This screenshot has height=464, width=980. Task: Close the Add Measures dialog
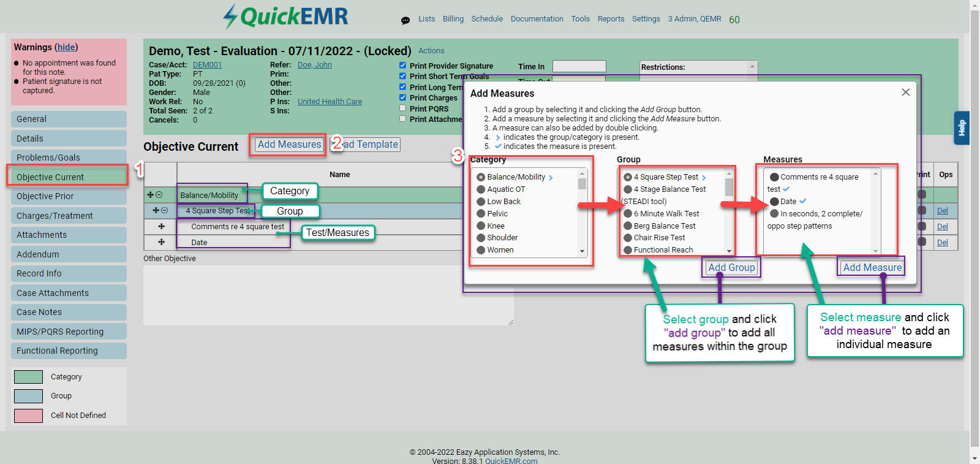coord(906,92)
